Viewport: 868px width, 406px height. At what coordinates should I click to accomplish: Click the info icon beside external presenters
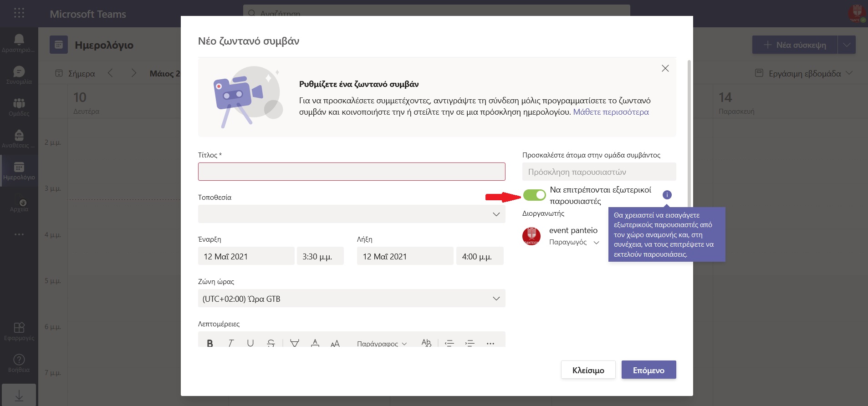(667, 195)
